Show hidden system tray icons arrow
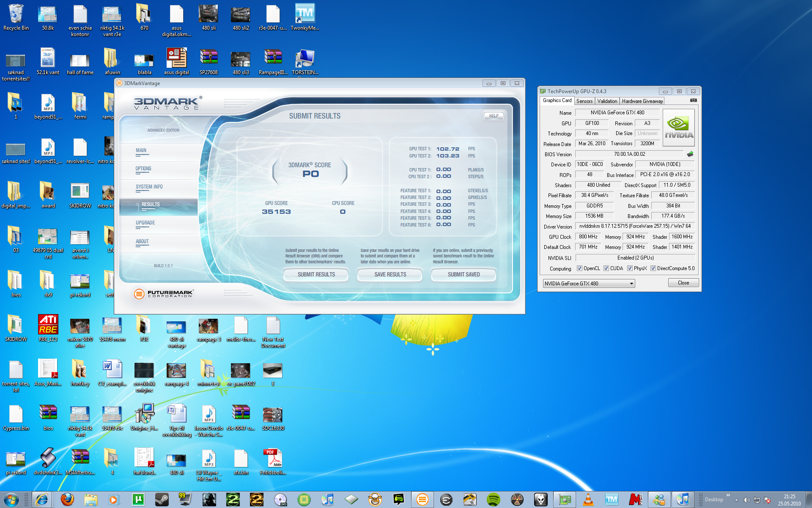The height and width of the screenshot is (508, 812). 736,500
